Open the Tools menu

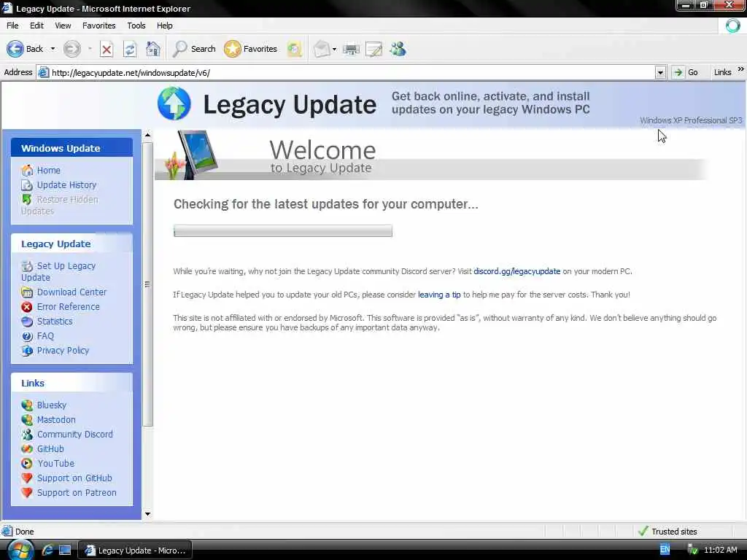coord(136,26)
